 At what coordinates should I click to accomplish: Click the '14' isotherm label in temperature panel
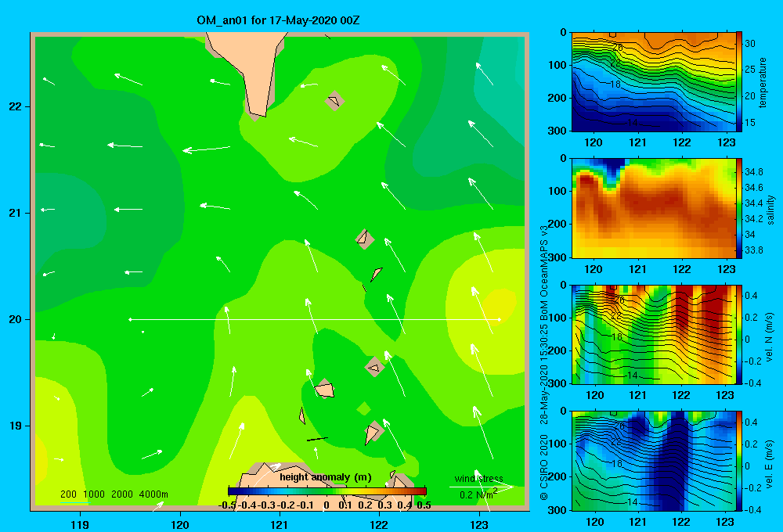(x=632, y=123)
